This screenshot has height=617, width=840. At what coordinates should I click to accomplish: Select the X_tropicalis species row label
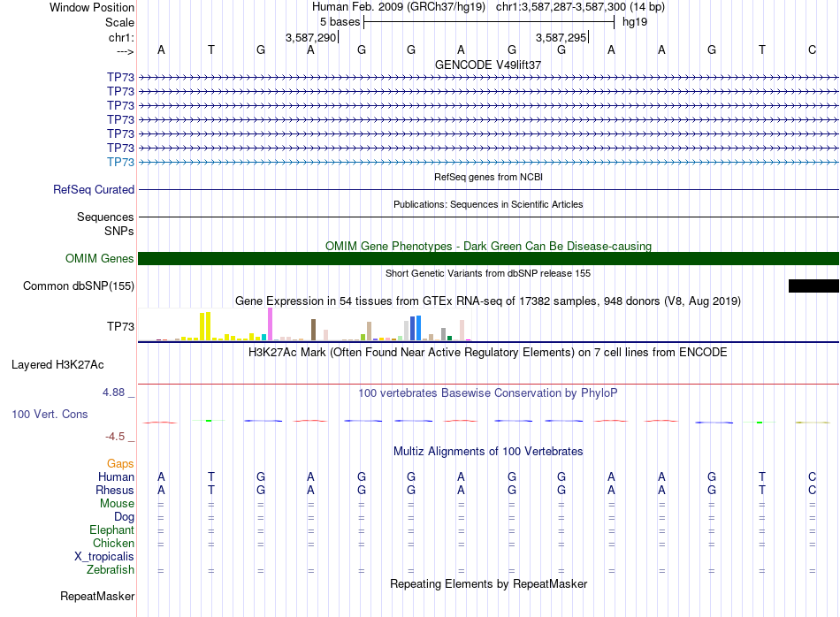104,557
